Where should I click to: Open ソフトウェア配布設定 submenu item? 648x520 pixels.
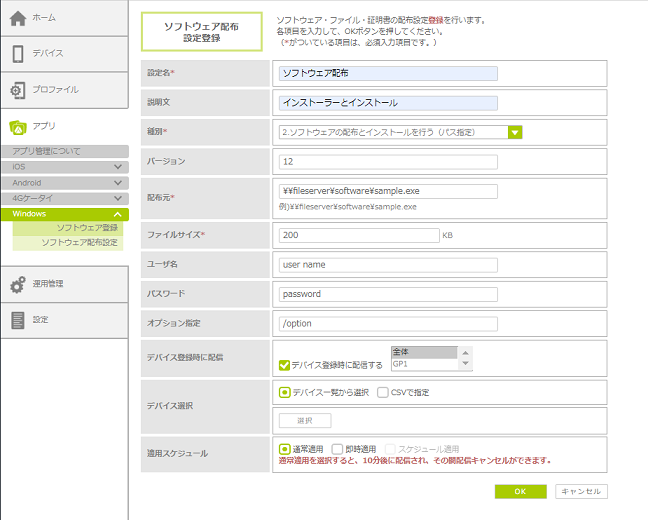point(79,243)
